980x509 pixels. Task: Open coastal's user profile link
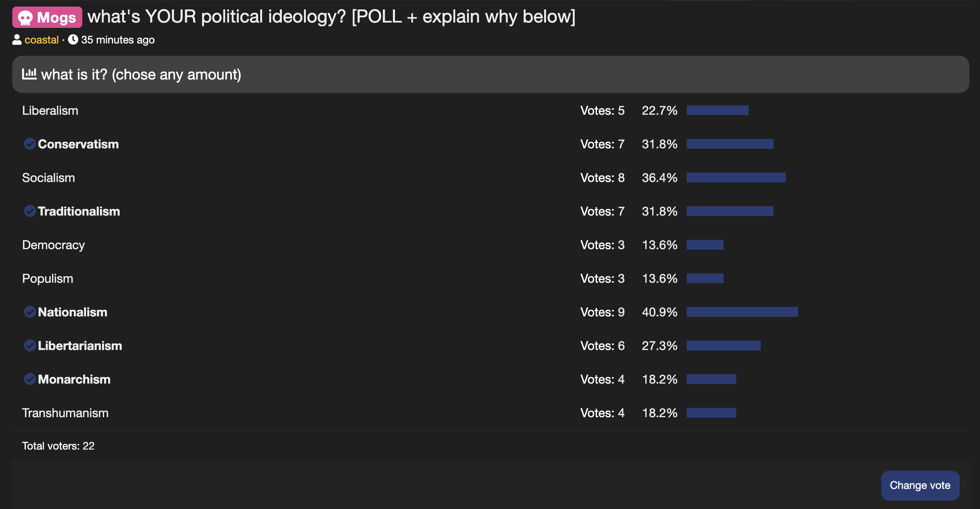point(41,40)
